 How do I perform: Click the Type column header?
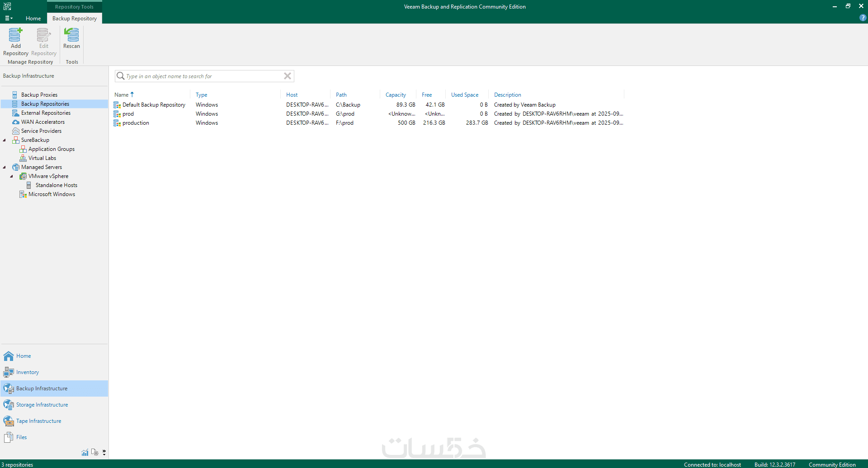(x=202, y=95)
